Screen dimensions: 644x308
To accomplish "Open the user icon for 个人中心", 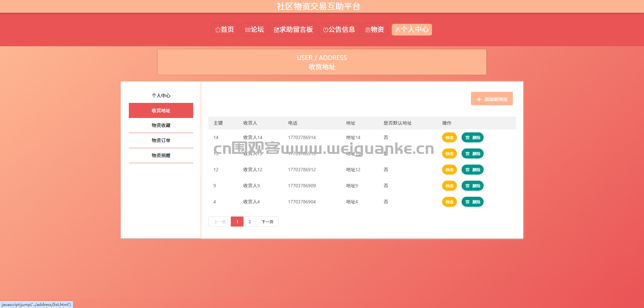I will (x=398, y=30).
